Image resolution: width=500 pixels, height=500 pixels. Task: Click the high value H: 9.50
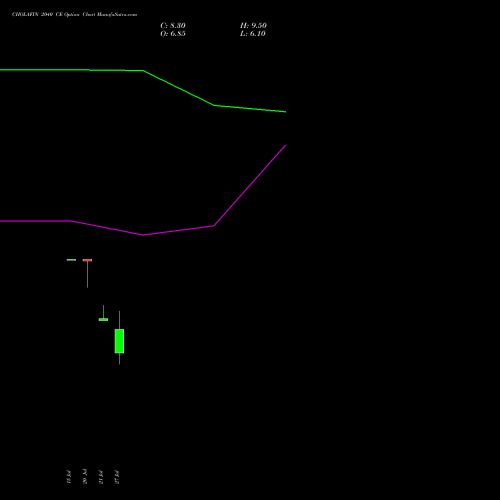(253, 26)
